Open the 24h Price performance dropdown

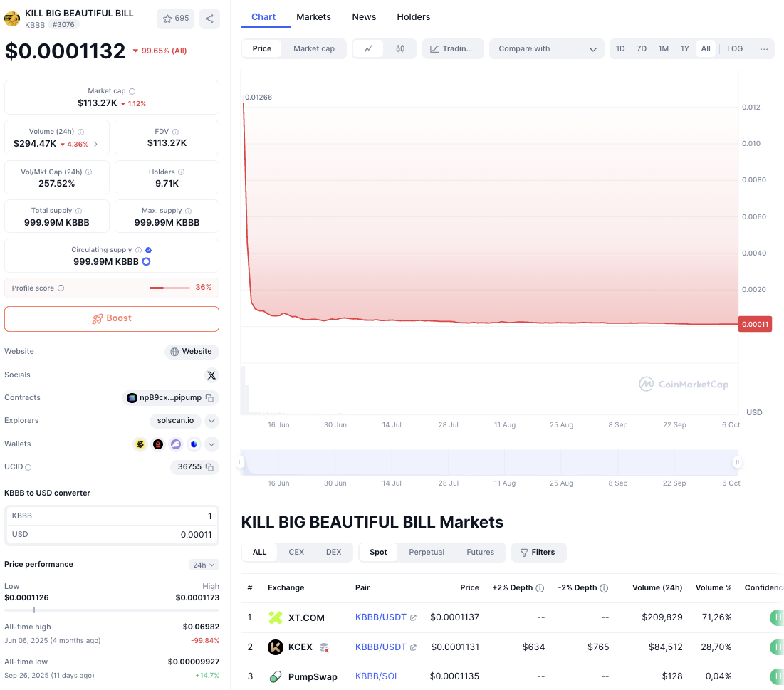click(x=204, y=565)
